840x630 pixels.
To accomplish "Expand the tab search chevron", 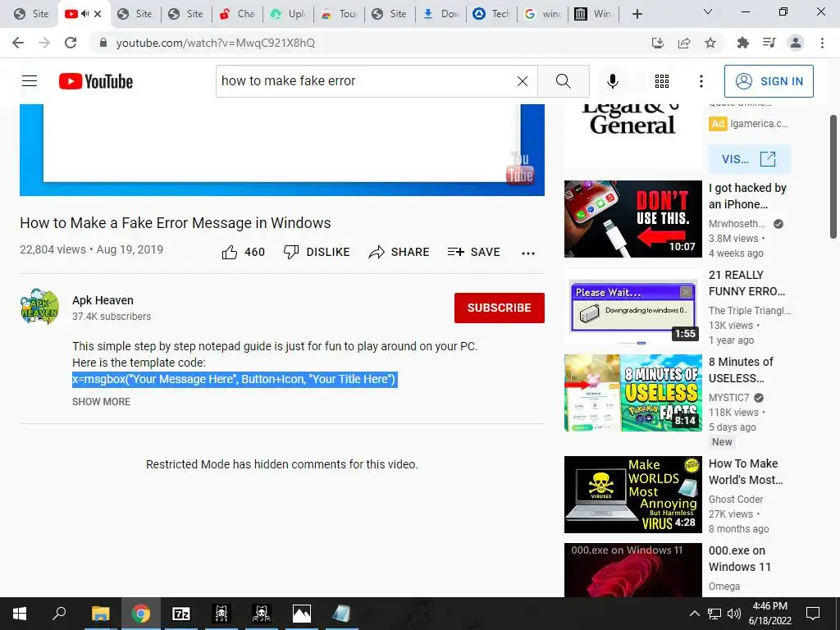I will click(708, 11).
